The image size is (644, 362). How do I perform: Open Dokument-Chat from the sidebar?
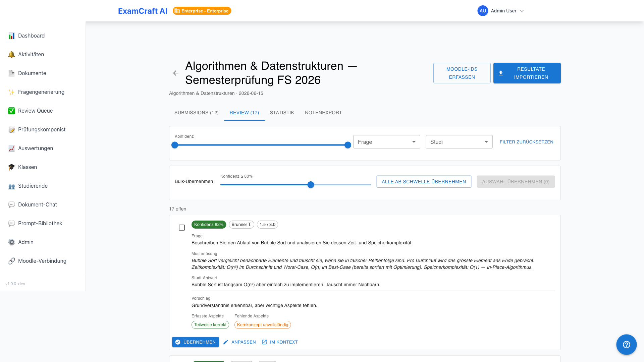point(43,205)
